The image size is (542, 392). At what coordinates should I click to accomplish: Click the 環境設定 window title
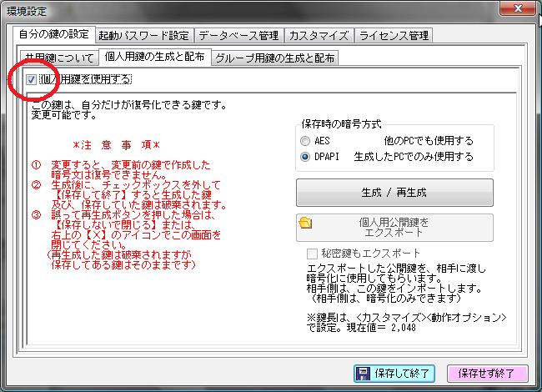pyautogui.click(x=27, y=11)
